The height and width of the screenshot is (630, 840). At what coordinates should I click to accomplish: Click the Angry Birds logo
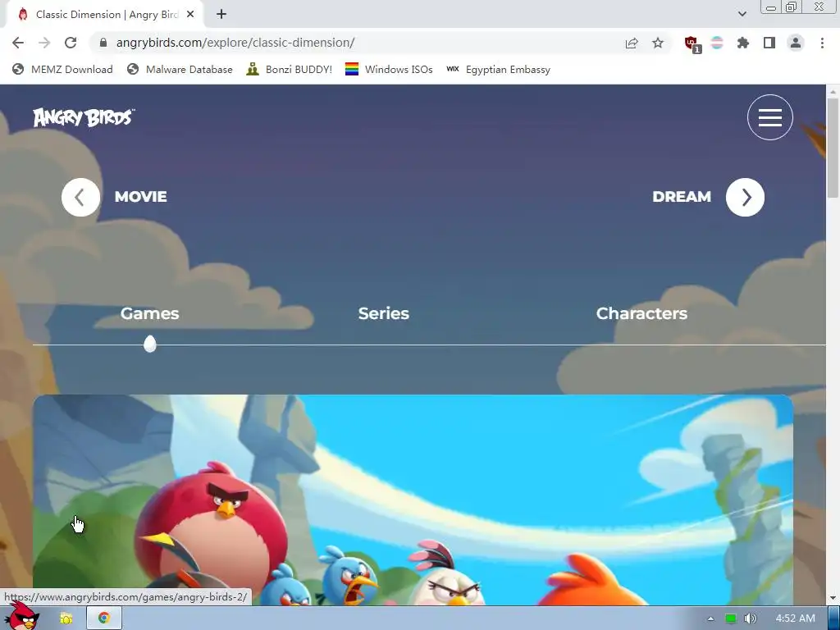[84, 117]
